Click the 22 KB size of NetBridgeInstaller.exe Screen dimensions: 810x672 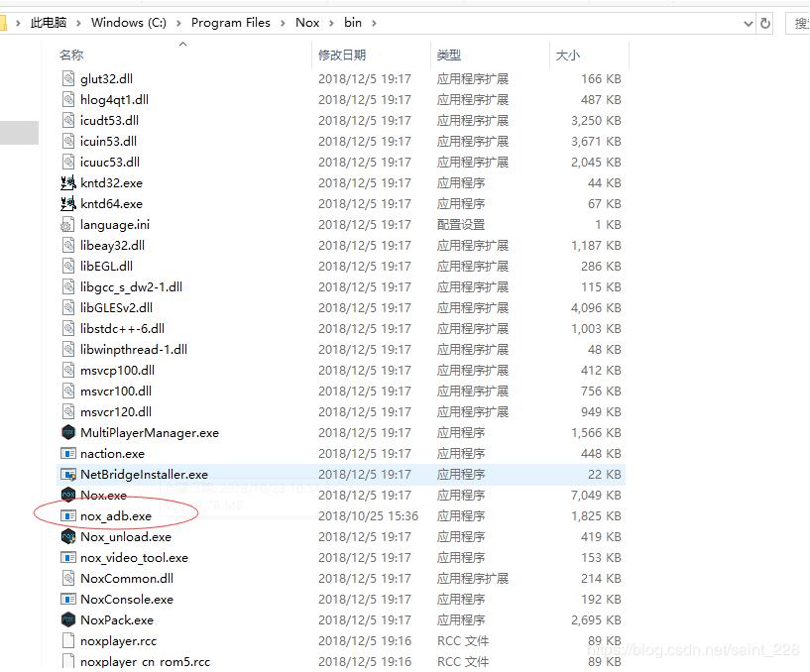[x=605, y=474]
